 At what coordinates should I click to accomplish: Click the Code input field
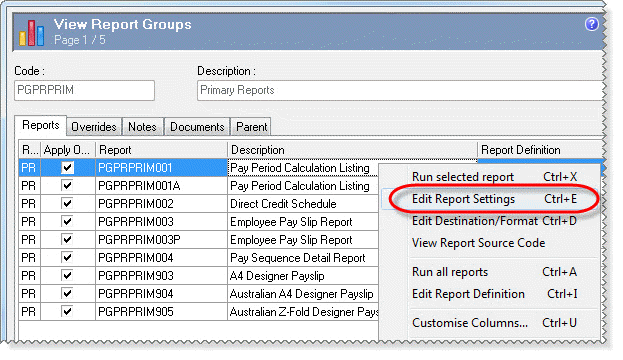coord(84,90)
